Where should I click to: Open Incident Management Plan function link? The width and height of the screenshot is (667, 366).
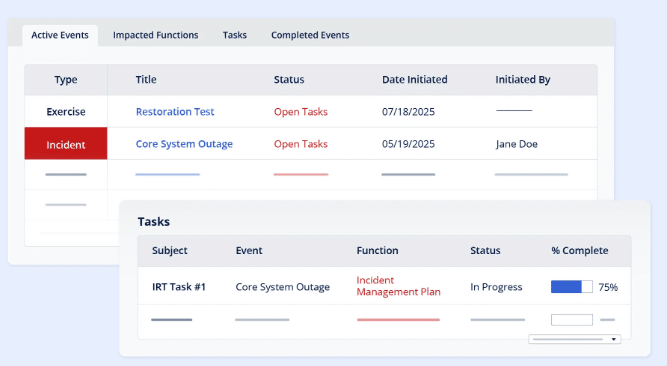pos(399,286)
